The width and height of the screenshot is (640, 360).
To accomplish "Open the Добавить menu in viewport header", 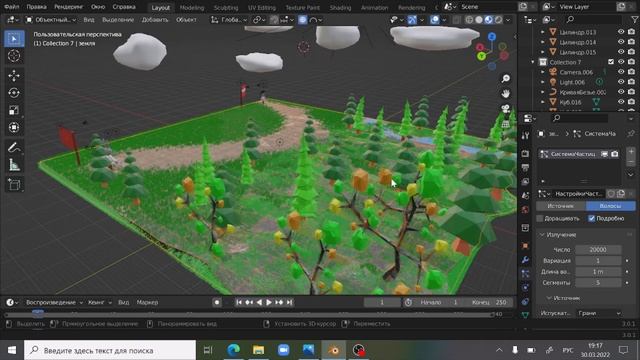I will click(155, 20).
